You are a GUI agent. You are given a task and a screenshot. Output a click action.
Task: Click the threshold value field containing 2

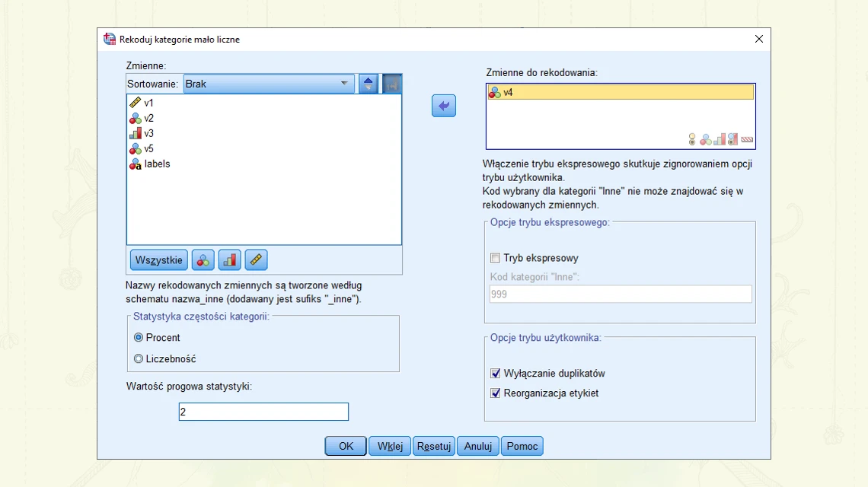(x=263, y=412)
